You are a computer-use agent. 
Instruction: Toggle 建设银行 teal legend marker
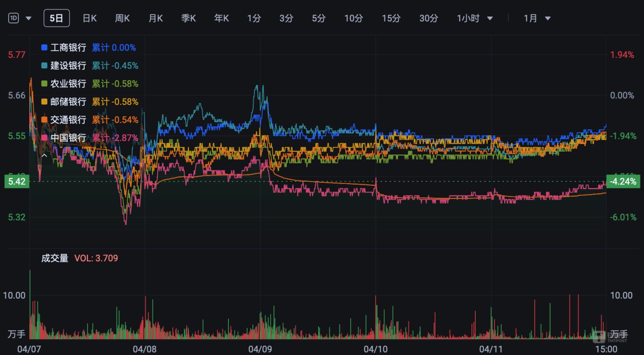click(x=43, y=65)
